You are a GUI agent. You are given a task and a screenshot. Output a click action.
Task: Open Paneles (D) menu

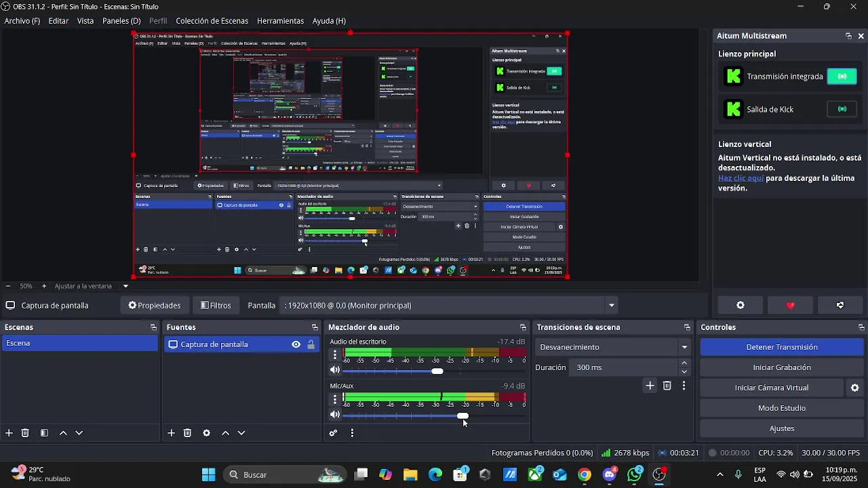coord(121,21)
